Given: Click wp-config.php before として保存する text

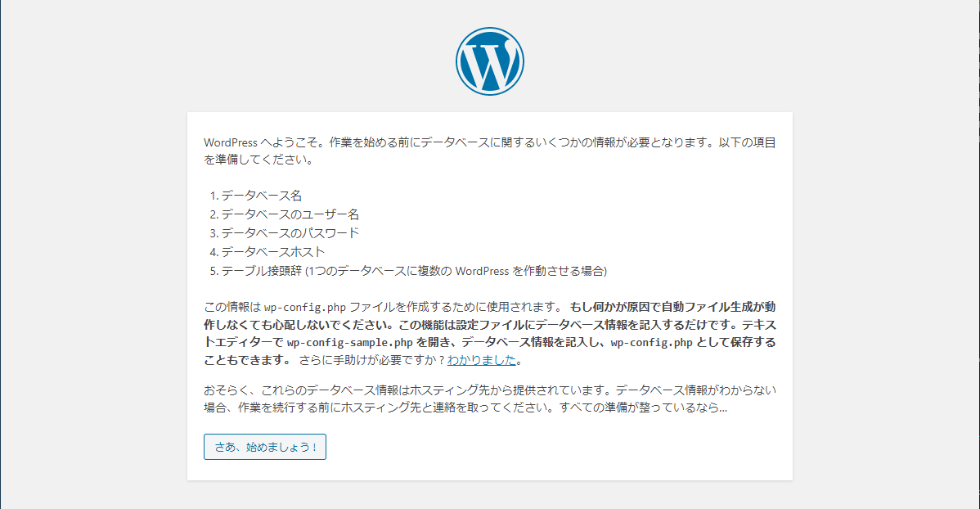Looking at the screenshot, I should [x=651, y=342].
